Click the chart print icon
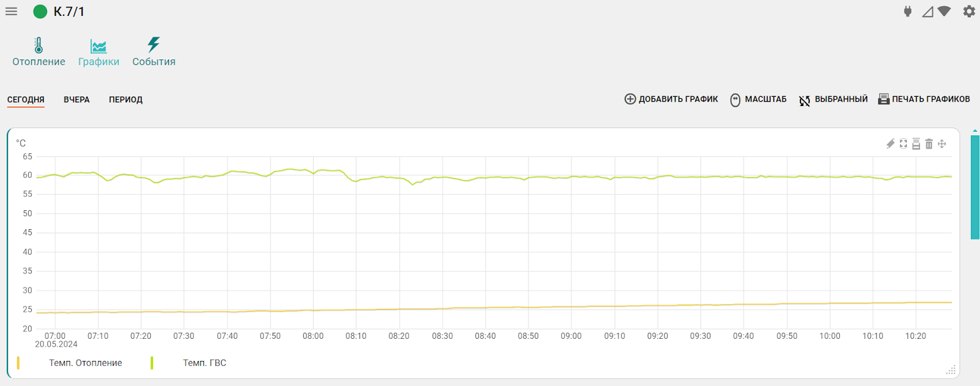Screen dimensions: 980x386 [916, 144]
